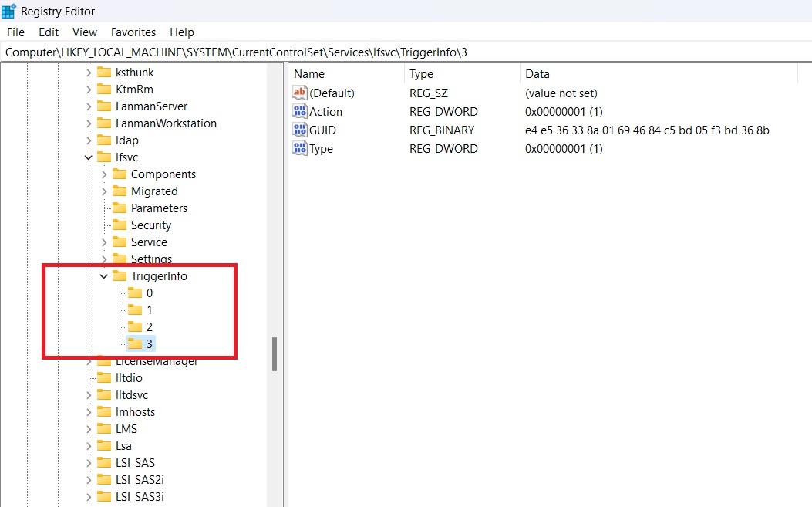
Task: Select the Service subkey
Action: 151,242
